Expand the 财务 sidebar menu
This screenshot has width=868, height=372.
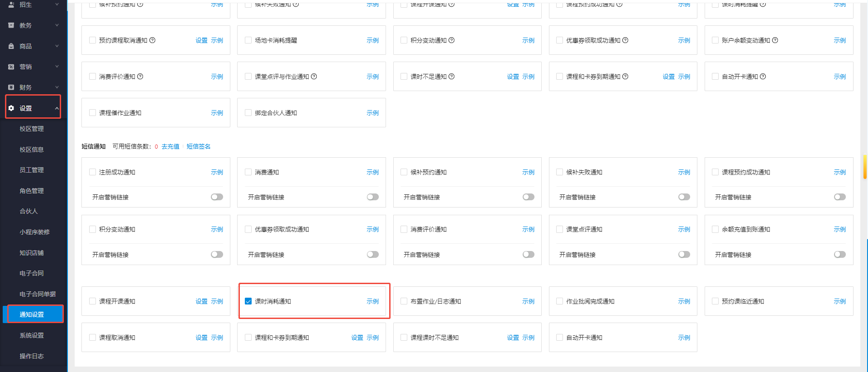(57, 87)
